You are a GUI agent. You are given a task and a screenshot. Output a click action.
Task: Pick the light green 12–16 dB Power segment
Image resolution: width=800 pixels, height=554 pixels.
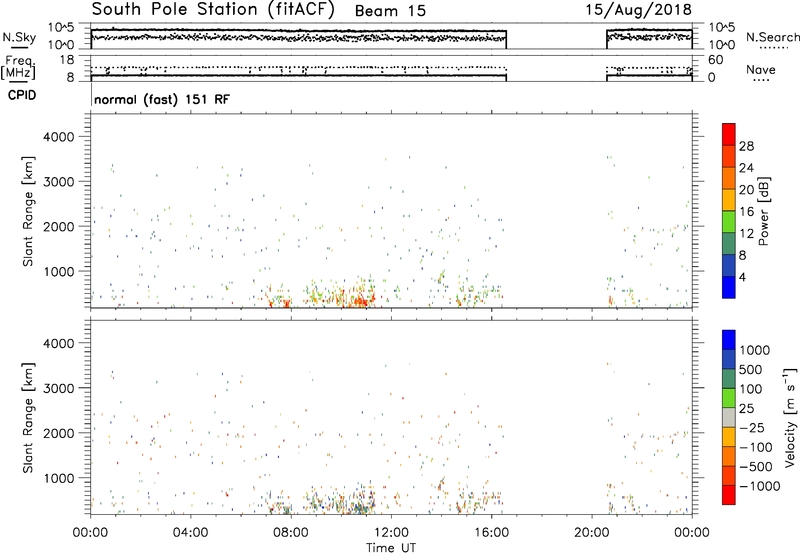729,221
